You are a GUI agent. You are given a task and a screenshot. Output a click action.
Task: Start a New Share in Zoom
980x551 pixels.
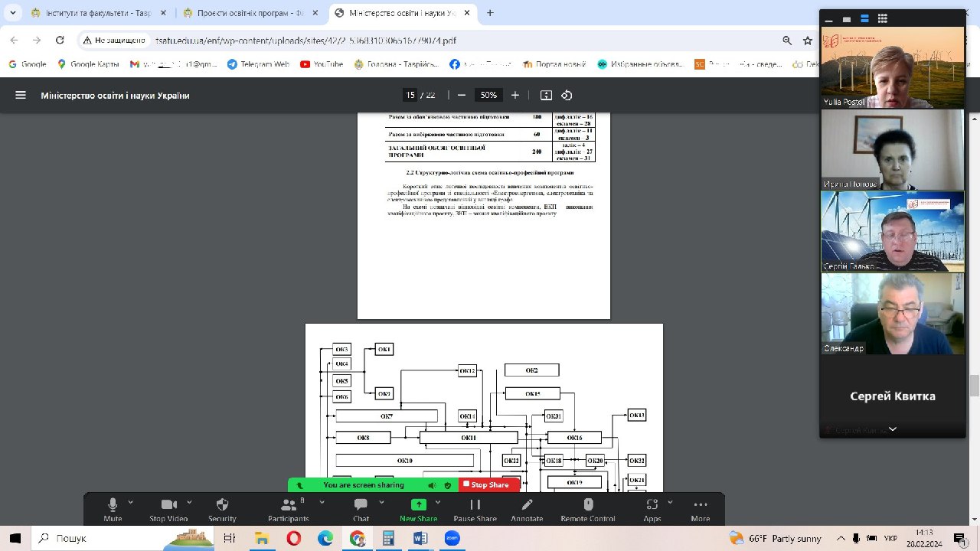tap(418, 509)
